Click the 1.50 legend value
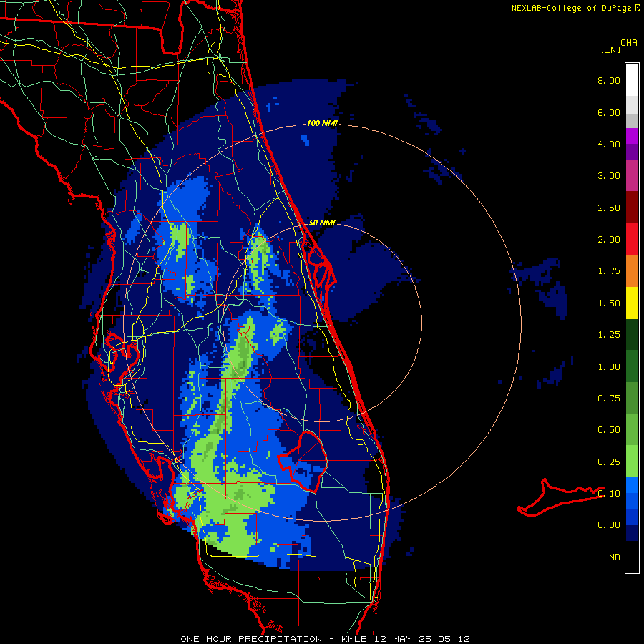Image resolution: width=644 pixels, height=644 pixels. [609, 303]
